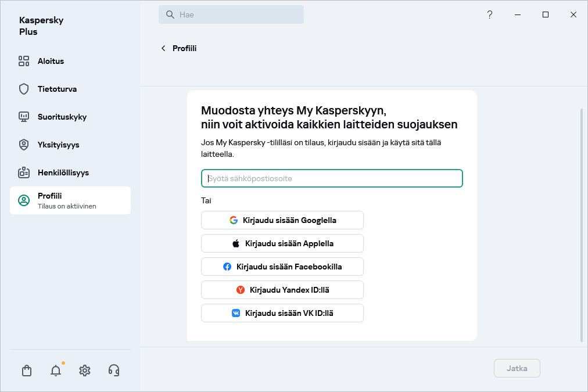Viewport: 588px width, 392px height.
Task: Go to the Yksityisyys section
Action: [x=58, y=145]
